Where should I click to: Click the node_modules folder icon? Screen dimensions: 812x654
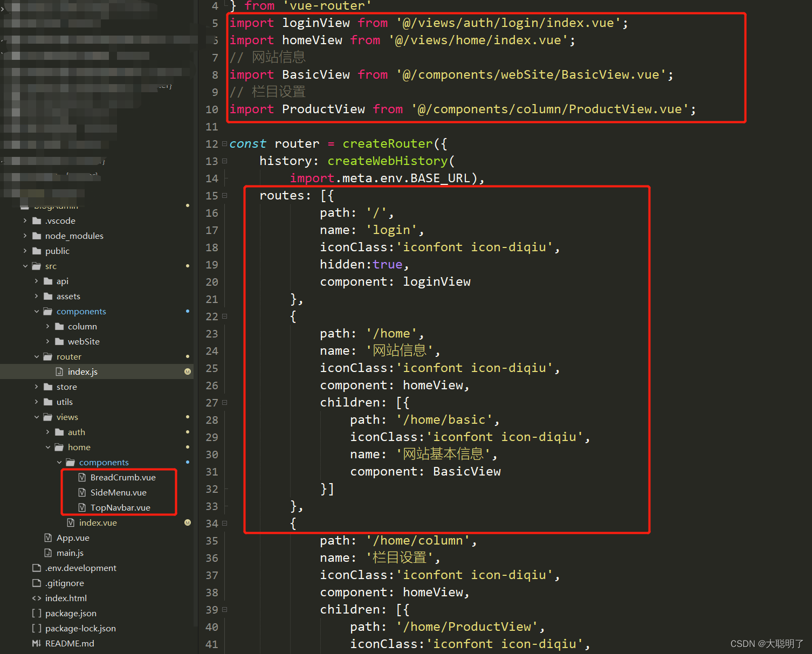37,236
